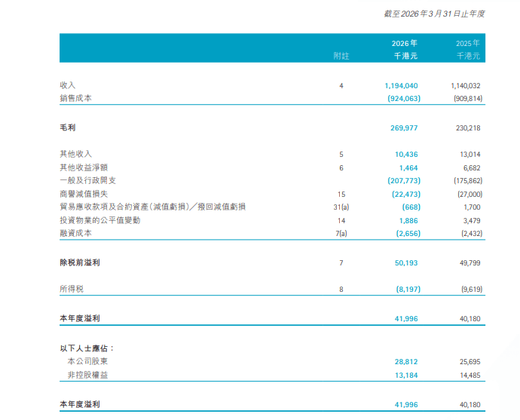520x420 pixels.
Task: Click the 投資物業的公平值變動 label
Action: click(x=99, y=220)
